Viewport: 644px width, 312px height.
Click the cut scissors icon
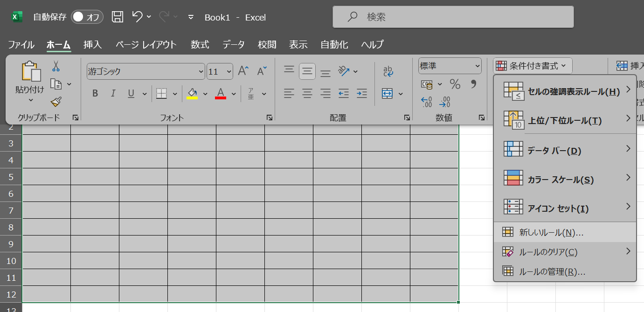(56, 66)
